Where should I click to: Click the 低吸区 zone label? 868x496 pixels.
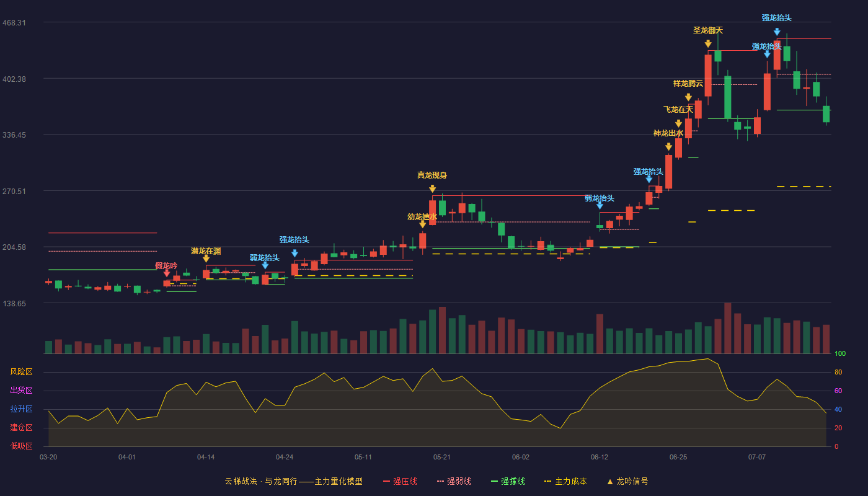point(21,446)
